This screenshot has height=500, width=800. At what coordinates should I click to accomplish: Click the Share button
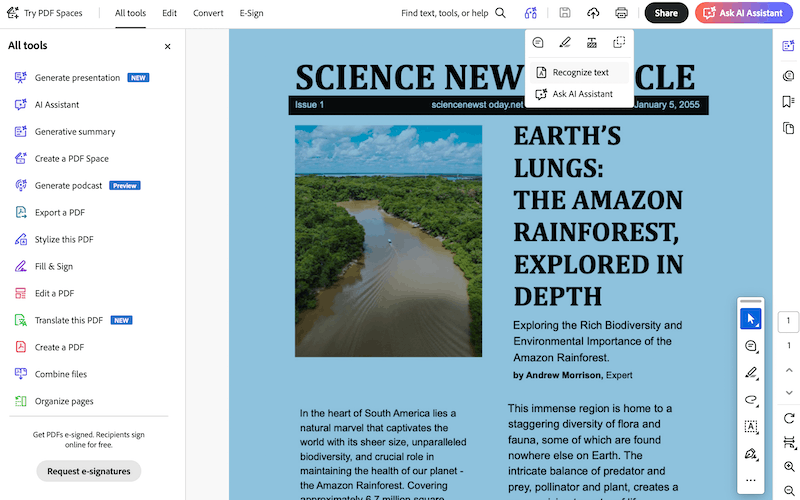(666, 13)
